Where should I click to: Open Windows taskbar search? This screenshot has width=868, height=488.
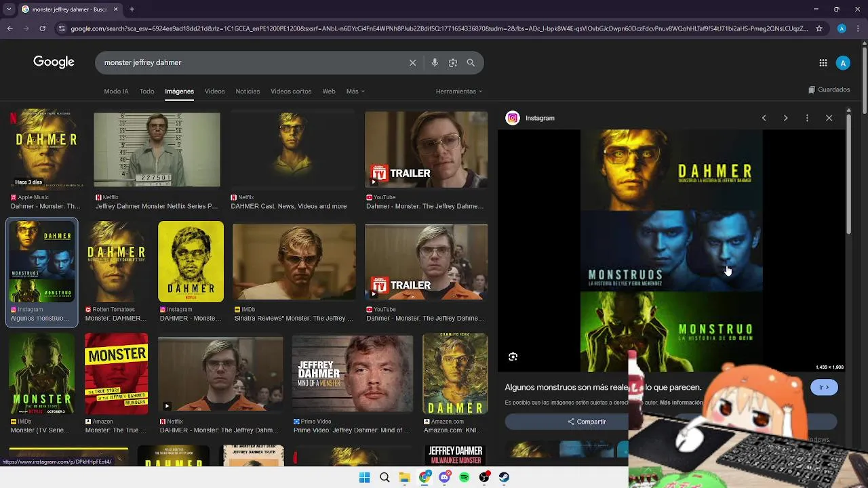click(x=384, y=477)
